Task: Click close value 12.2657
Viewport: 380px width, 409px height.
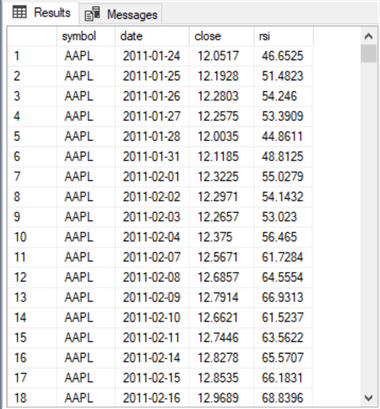Action: click(222, 217)
